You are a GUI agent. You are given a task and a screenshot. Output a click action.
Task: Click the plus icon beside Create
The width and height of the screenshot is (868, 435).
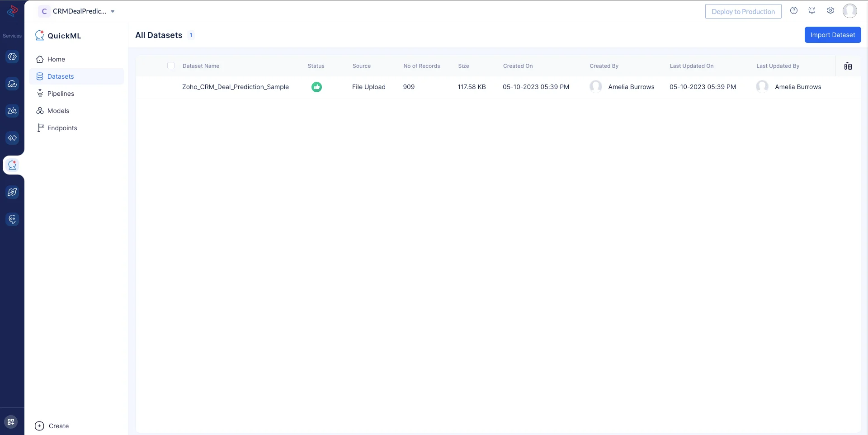coord(39,426)
